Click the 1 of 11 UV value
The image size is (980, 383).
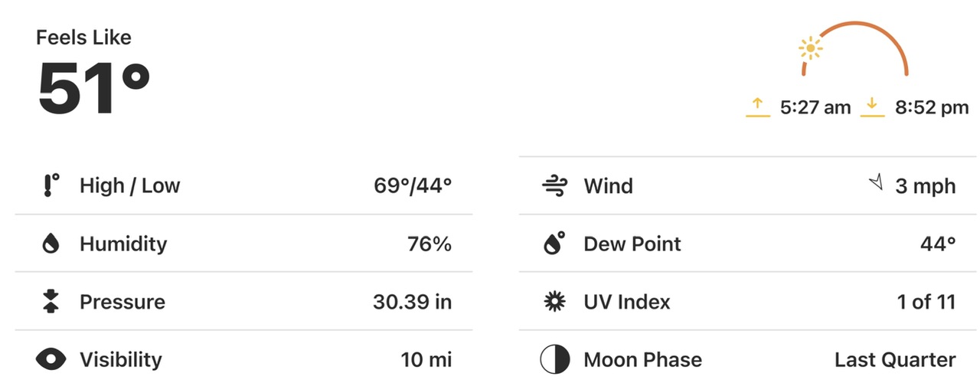[x=926, y=302]
